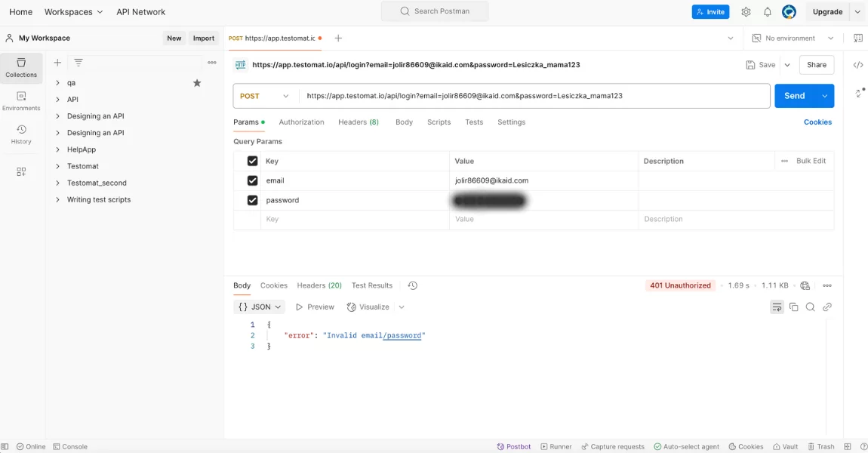Uncheck the email query parameter
Screen dimensions: 868x453
pyautogui.click(x=252, y=180)
